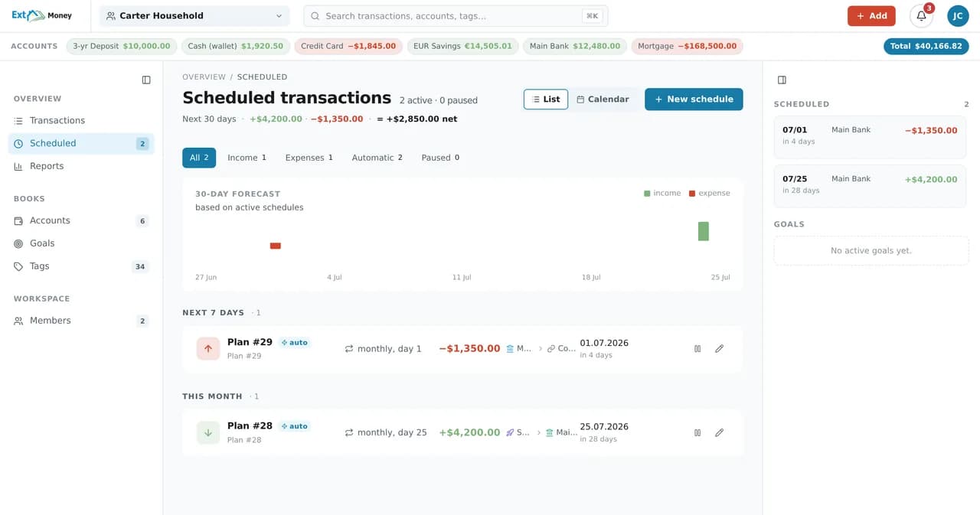Click the auto badge on Plan #29
The width and height of the screenshot is (980, 515).
[295, 343]
